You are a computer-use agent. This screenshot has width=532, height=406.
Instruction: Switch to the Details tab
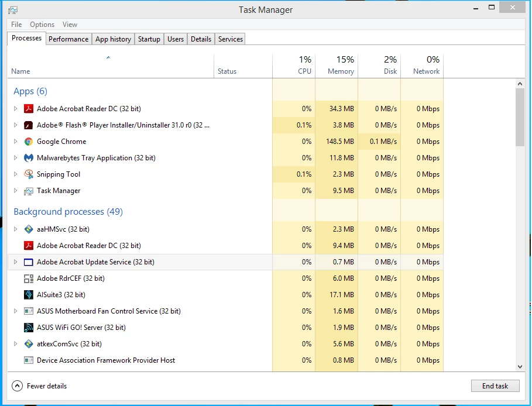click(x=201, y=39)
